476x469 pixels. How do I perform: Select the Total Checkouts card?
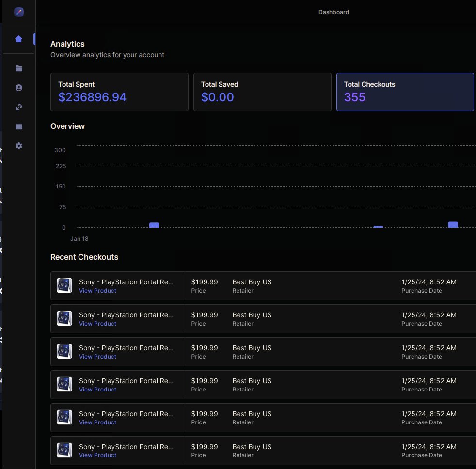click(x=405, y=92)
